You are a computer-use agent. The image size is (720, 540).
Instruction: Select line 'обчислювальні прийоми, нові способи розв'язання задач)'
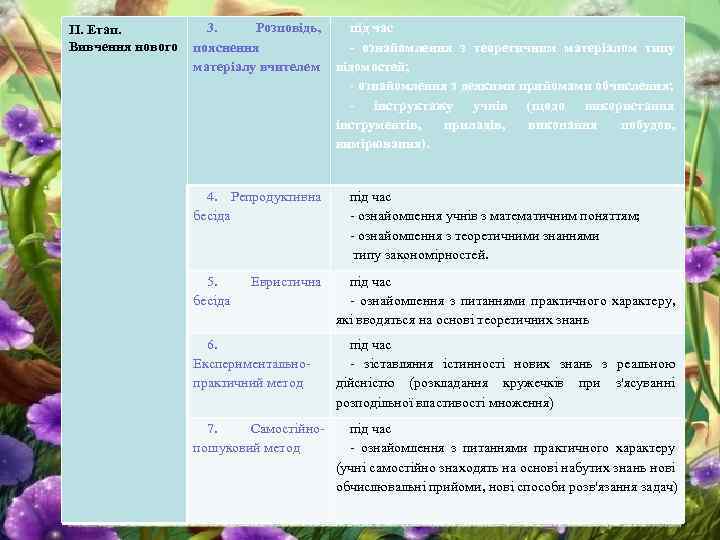pos(507,487)
